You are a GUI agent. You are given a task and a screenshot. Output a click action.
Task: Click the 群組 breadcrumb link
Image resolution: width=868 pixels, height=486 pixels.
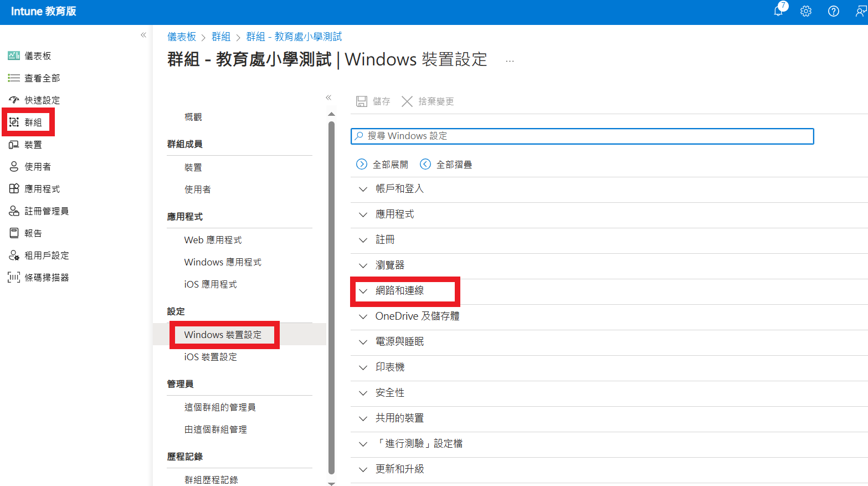[x=221, y=37]
